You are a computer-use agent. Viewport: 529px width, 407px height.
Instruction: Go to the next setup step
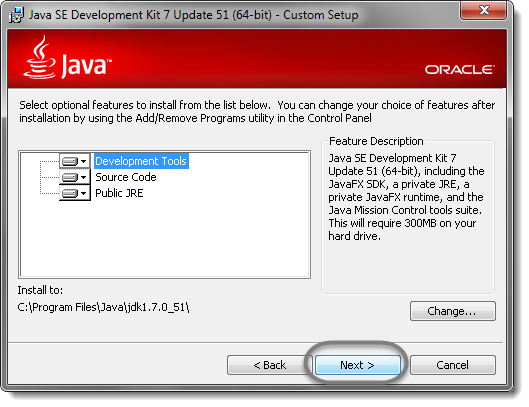357,365
